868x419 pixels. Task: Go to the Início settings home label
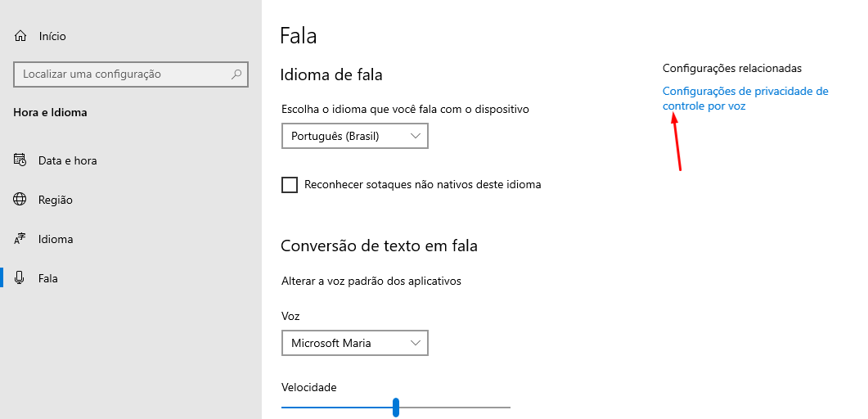(x=52, y=36)
